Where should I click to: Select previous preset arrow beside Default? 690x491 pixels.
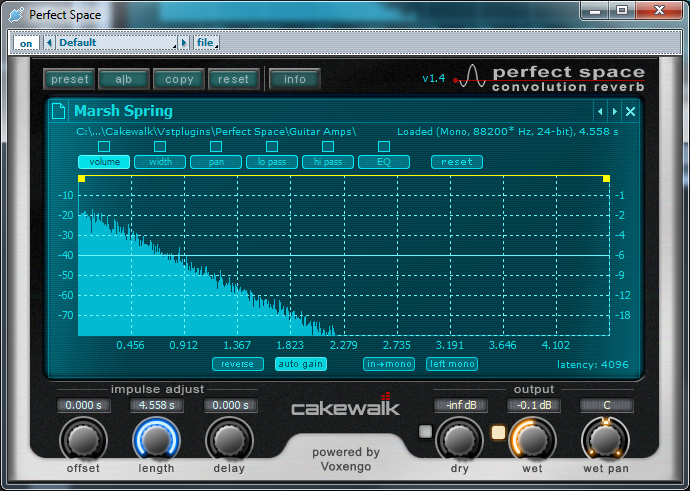[49, 43]
